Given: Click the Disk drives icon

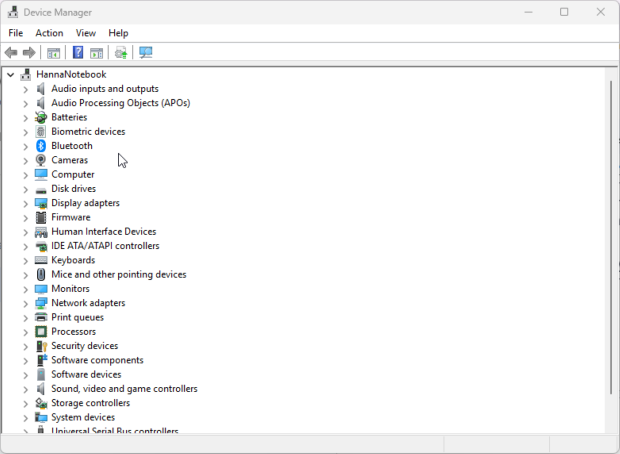Looking at the screenshot, I should pos(41,189).
